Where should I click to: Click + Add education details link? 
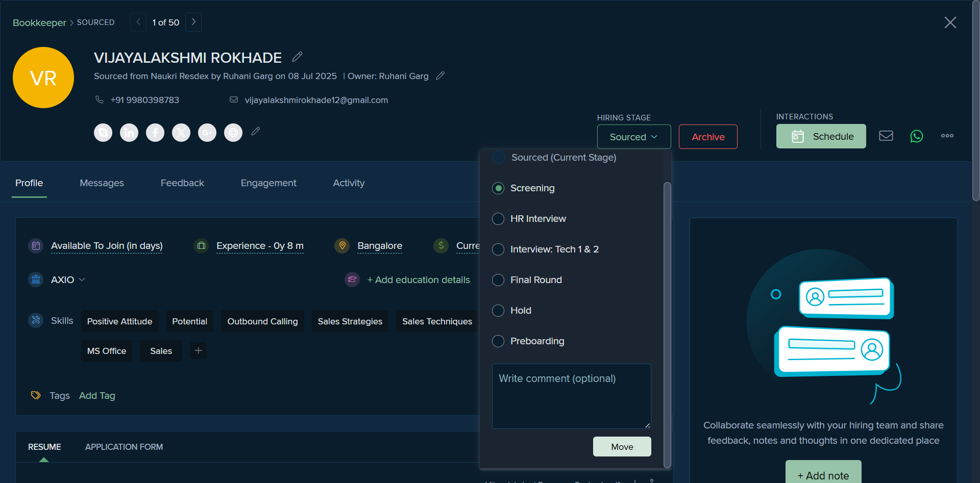[x=419, y=279]
